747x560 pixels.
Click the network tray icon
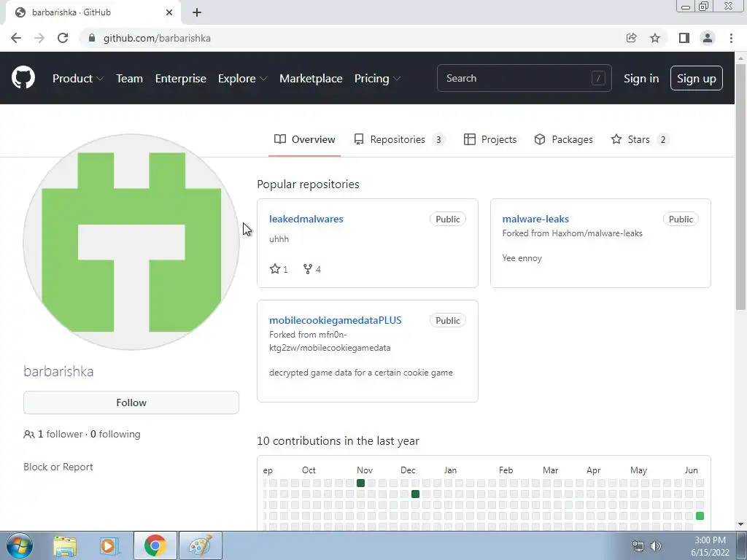(x=638, y=546)
